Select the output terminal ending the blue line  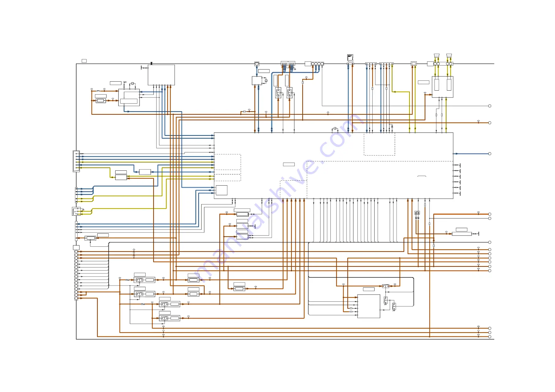pos(490,154)
